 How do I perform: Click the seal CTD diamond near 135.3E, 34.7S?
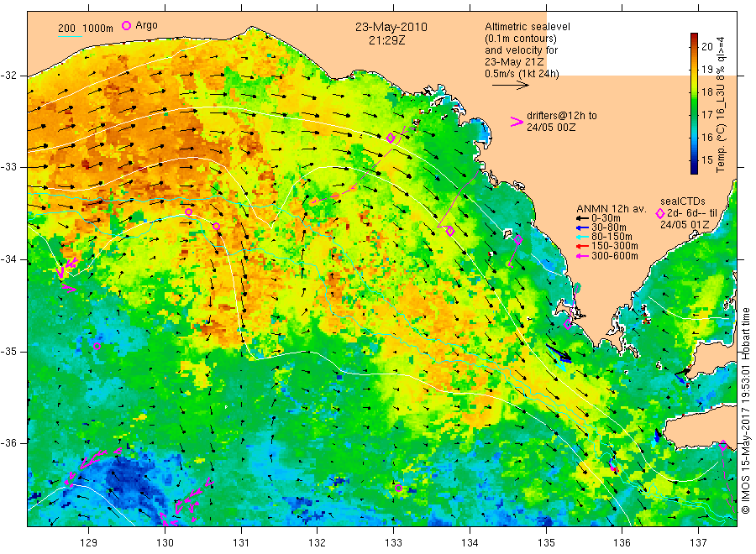[568, 324]
